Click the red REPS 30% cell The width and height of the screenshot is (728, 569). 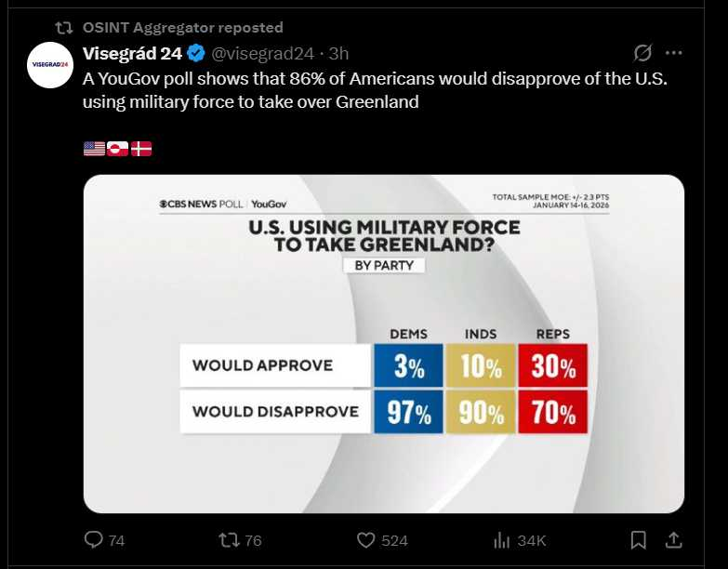click(x=553, y=366)
